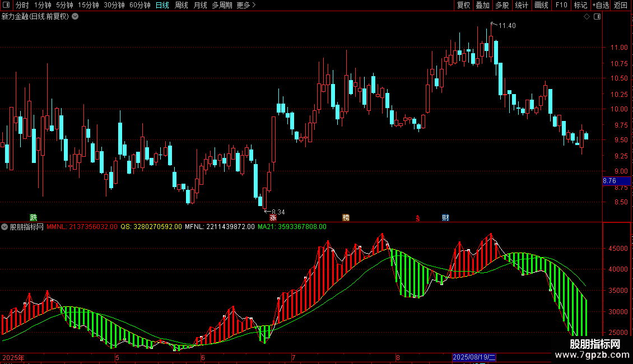Viewport: 633px width, 364px height.
Task: Activate the 画线 drawing tool
Action: 541,5
